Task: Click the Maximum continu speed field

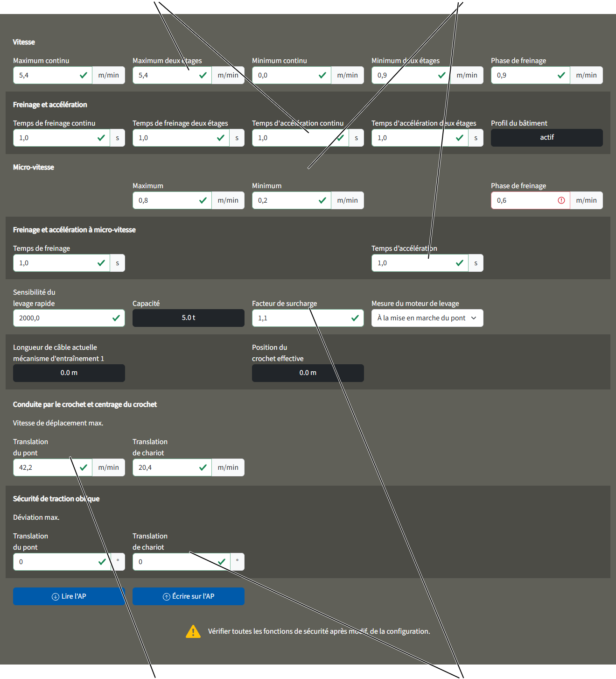Action: (x=53, y=75)
